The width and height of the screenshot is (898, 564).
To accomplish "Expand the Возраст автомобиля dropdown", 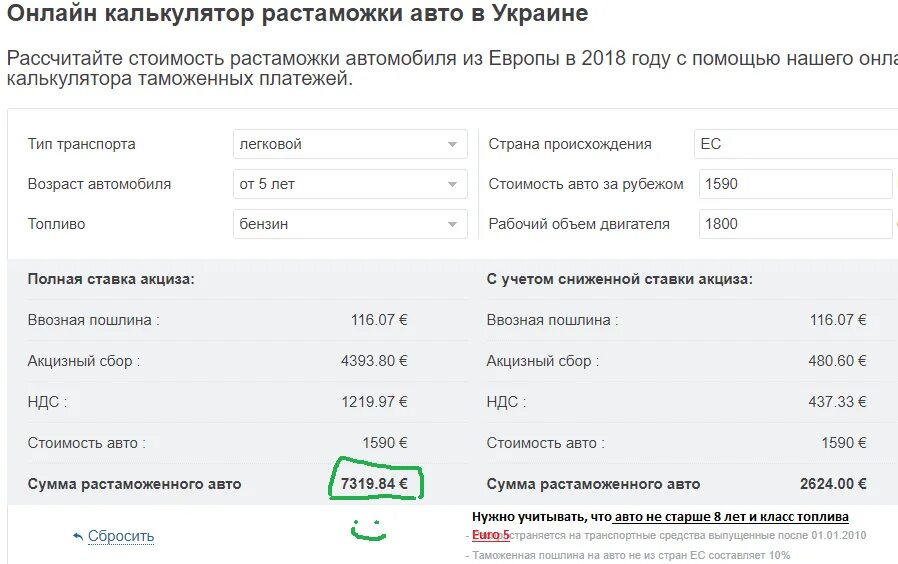I will 349,184.
